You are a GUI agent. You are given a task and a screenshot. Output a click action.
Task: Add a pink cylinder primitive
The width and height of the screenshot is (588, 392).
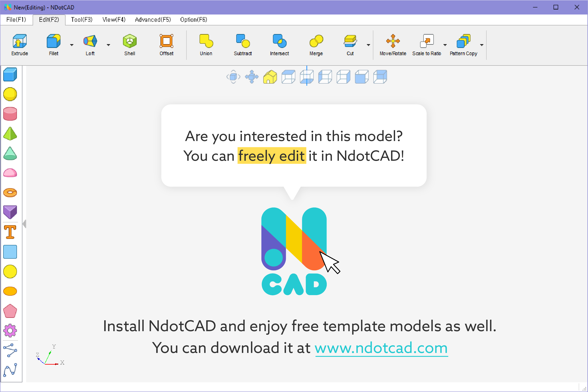[10, 114]
